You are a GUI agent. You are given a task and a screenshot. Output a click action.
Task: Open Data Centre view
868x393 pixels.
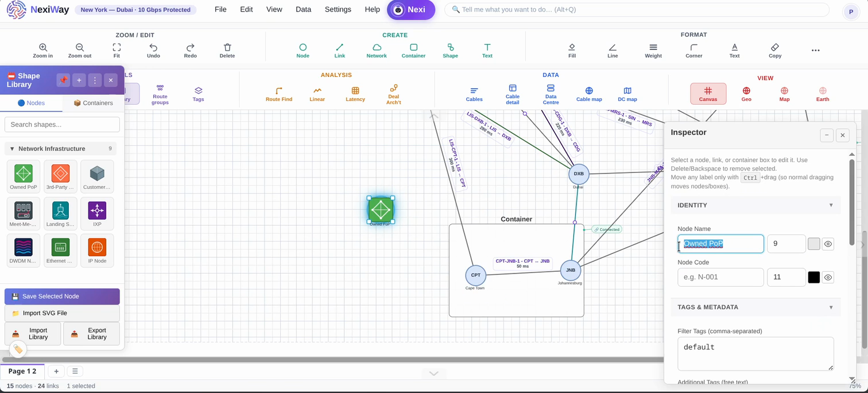coord(551,94)
